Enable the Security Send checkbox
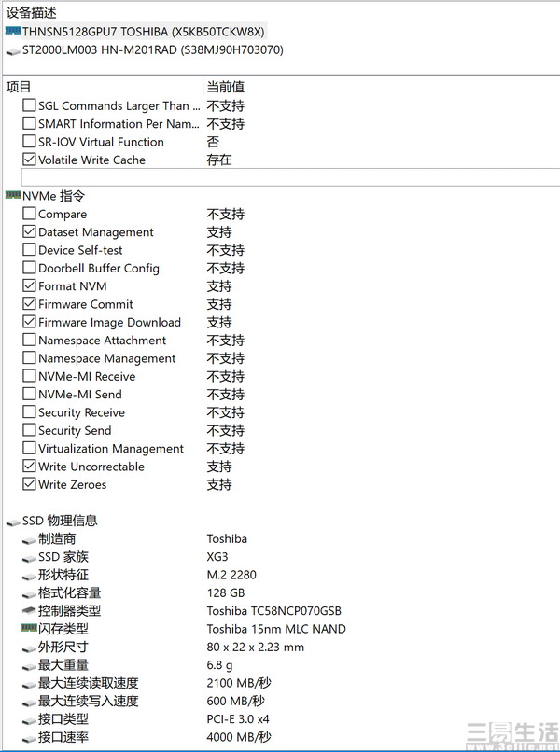 pyautogui.click(x=30, y=431)
